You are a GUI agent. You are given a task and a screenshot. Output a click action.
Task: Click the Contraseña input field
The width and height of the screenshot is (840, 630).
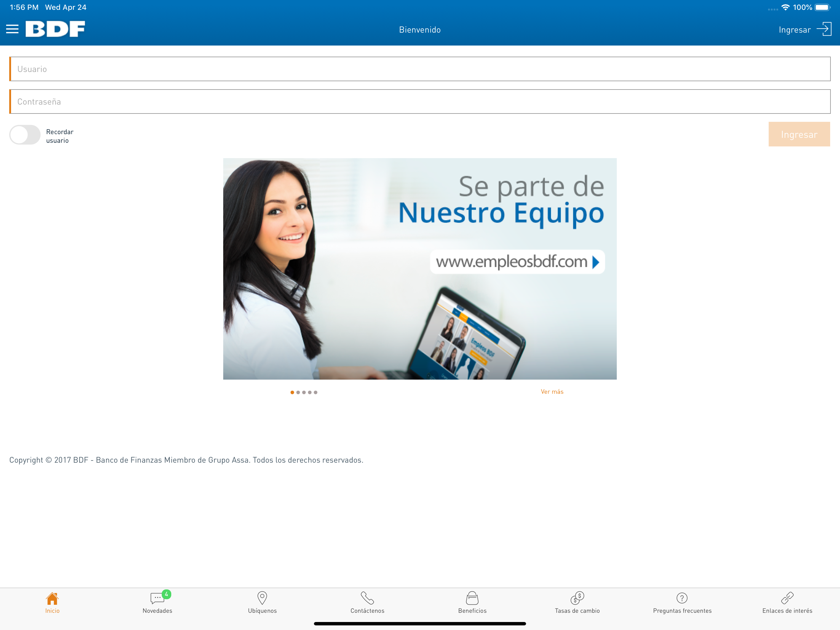point(420,102)
